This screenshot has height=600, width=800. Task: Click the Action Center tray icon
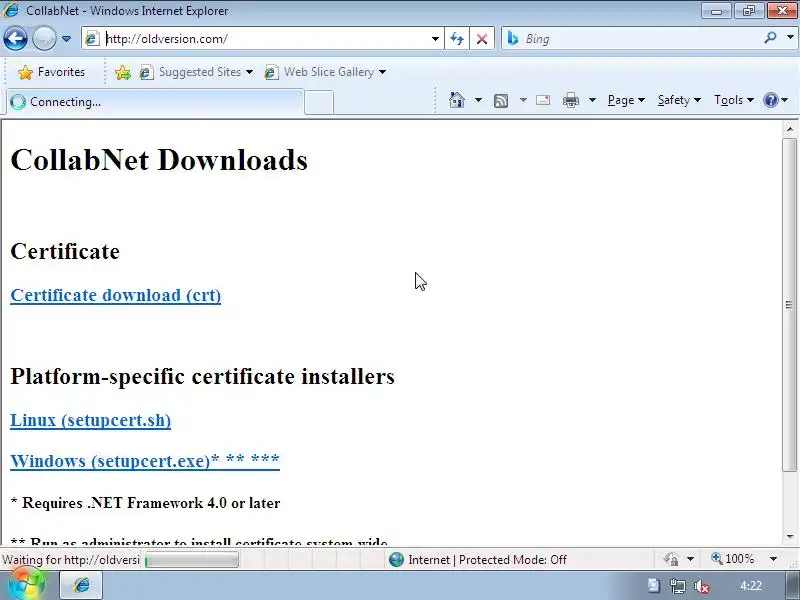[654, 586]
